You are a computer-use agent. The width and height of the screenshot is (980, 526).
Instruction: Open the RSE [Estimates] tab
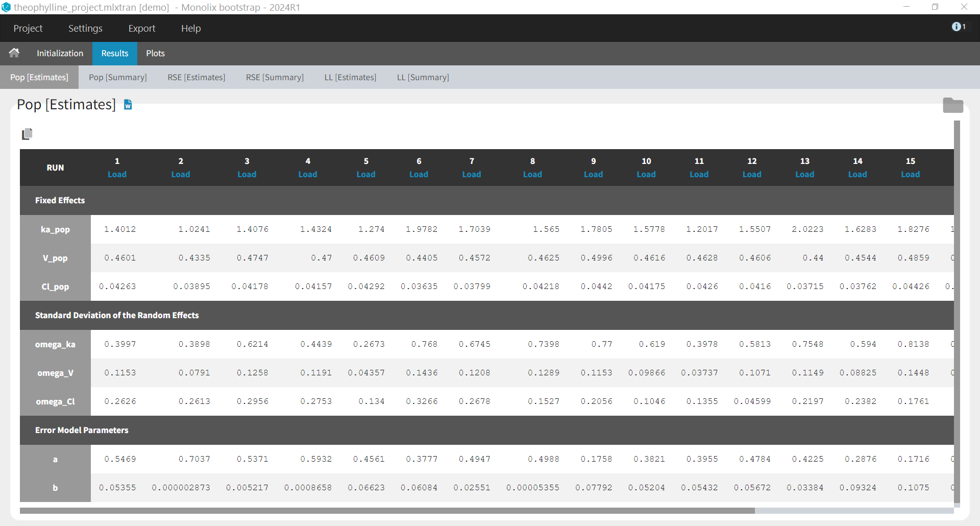tap(196, 77)
